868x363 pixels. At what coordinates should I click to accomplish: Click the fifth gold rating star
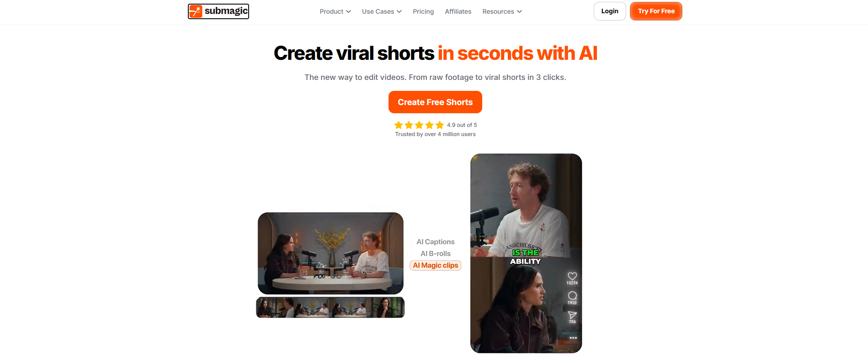click(440, 125)
